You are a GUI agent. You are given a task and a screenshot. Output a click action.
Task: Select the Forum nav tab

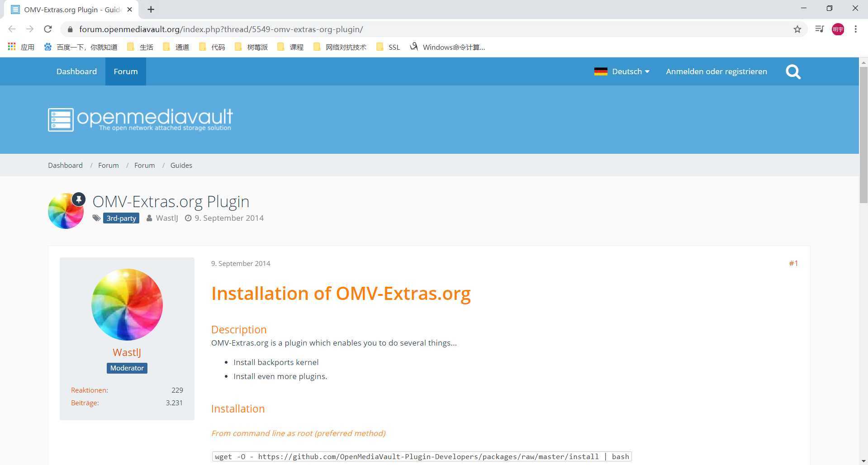click(x=126, y=71)
